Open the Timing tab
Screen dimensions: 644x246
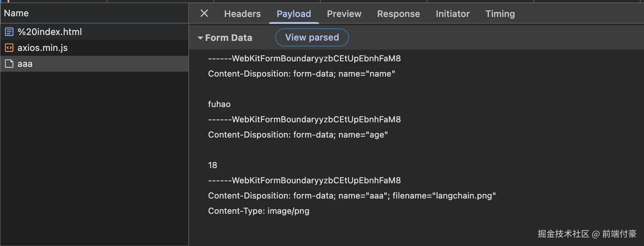(x=500, y=14)
